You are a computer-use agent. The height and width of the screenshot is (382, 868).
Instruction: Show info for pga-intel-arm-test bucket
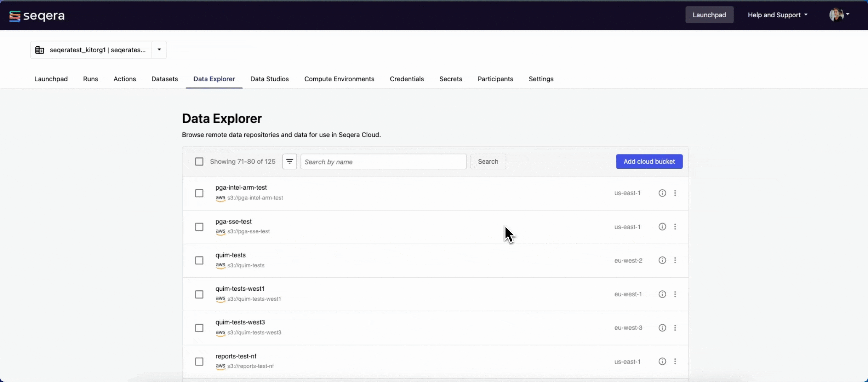click(662, 193)
